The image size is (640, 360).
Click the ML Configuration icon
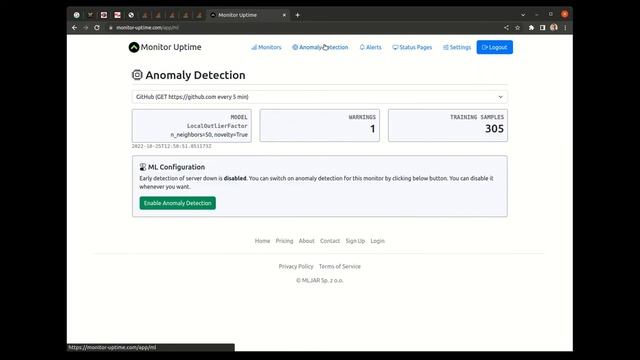pos(143,167)
